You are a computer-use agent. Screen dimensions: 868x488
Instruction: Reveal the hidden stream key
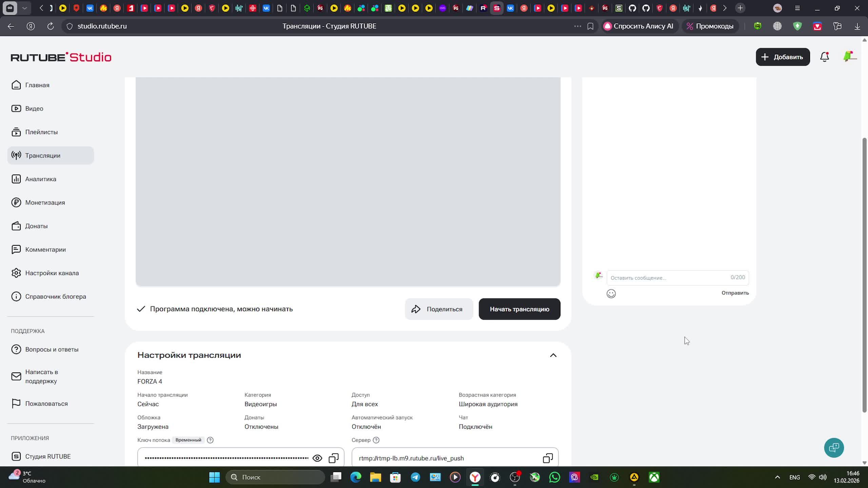coord(317,458)
